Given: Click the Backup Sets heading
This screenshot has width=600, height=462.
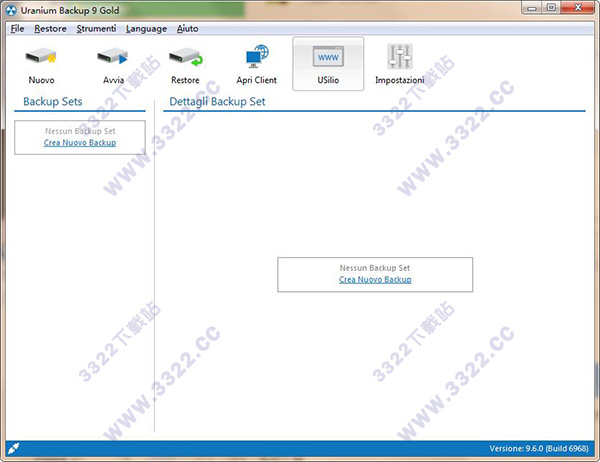Looking at the screenshot, I should 53,101.
